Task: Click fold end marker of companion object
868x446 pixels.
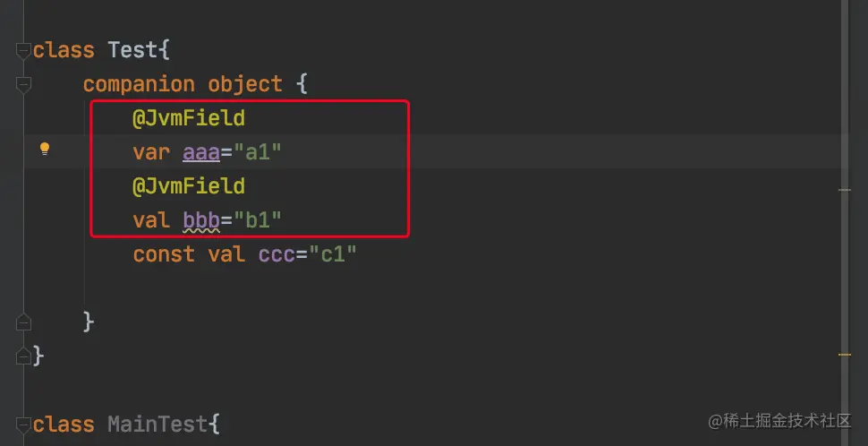Action: [23, 322]
